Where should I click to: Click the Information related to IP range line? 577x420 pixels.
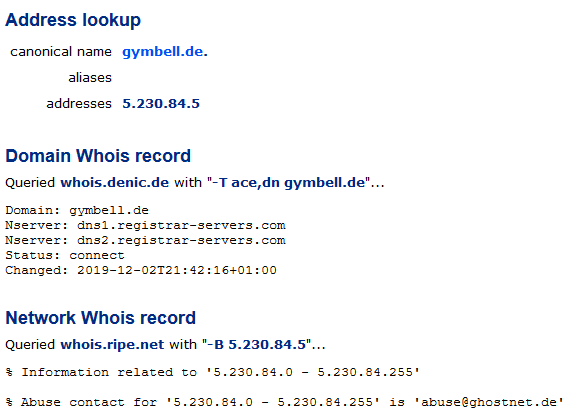pyautogui.click(x=213, y=372)
